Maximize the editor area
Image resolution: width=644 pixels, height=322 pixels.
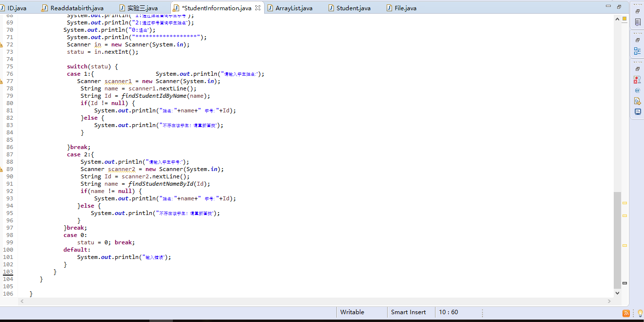pyautogui.click(x=619, y=6)
